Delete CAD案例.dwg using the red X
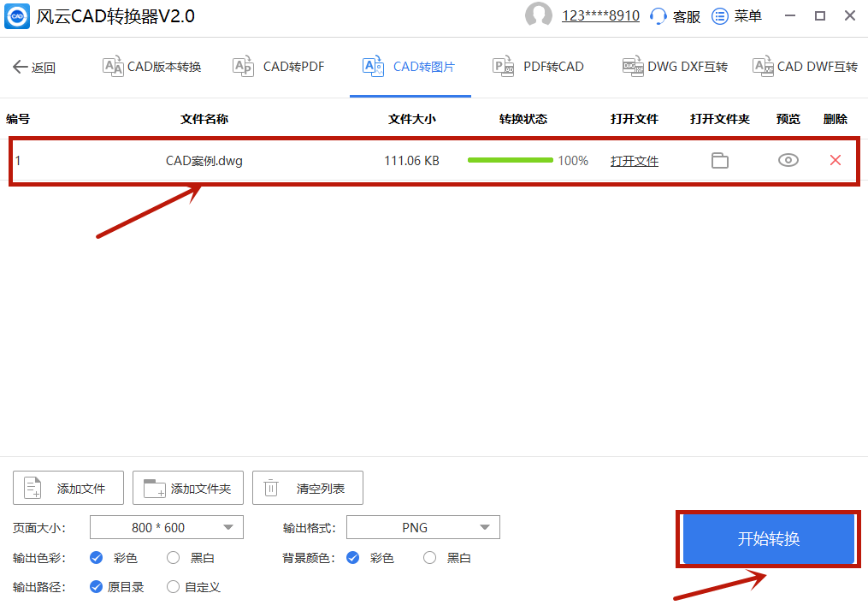The image size is (868, 605). click(x=835, y=160)
